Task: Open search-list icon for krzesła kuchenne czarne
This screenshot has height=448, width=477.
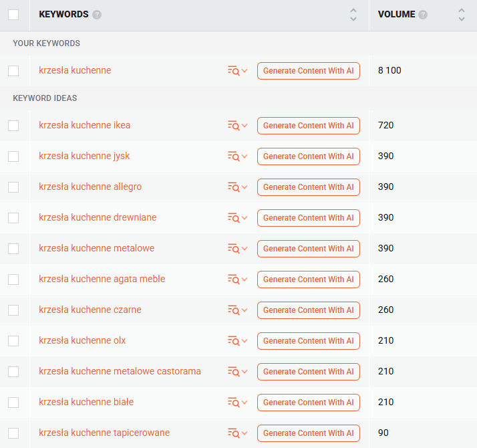Action: tap(237, 310)
